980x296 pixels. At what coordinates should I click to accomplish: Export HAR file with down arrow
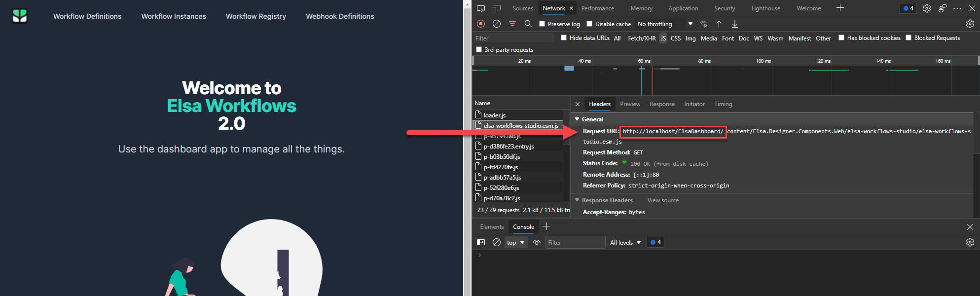click(735, 24)
